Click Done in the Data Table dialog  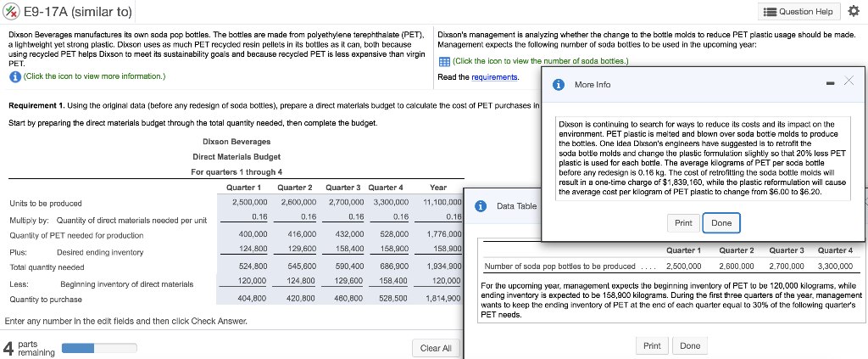tap(690, 345)
